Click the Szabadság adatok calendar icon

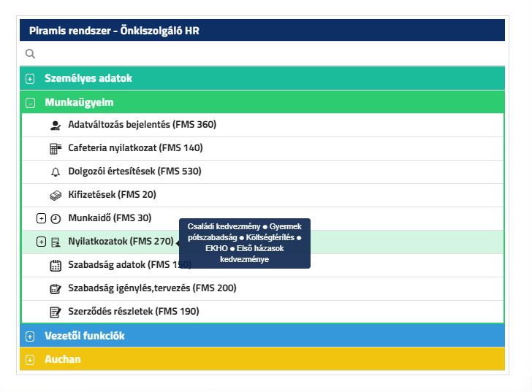[56, 265]
